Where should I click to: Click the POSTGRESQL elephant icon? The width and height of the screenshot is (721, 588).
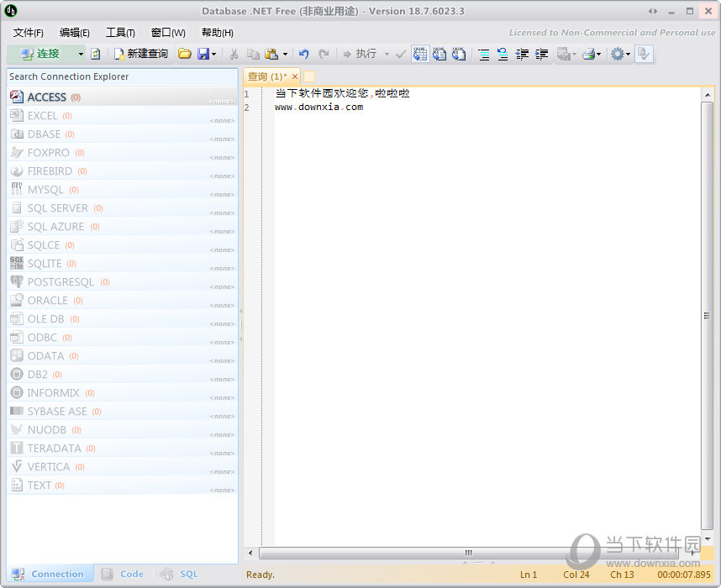pyautogui.click(x=17, y=281)
